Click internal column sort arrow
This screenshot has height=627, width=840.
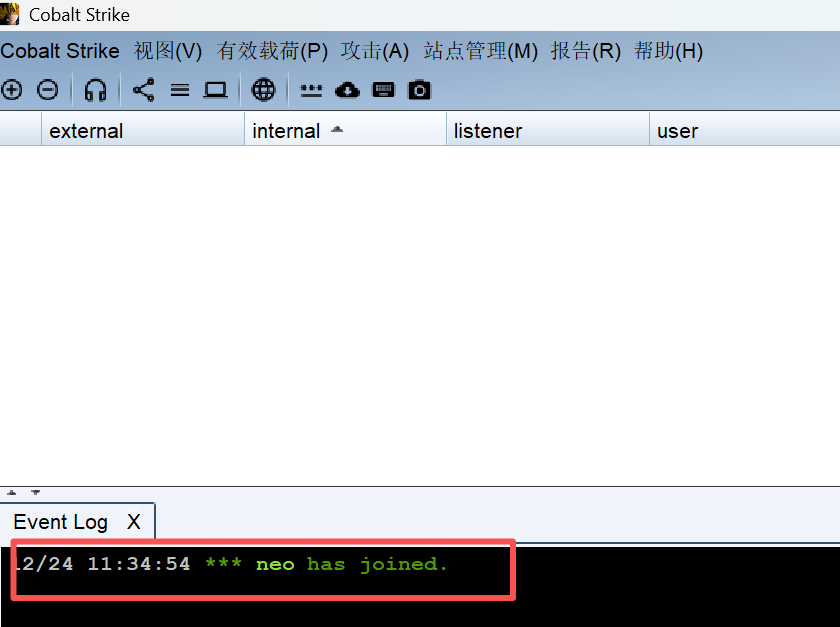(x=337, y=129)
